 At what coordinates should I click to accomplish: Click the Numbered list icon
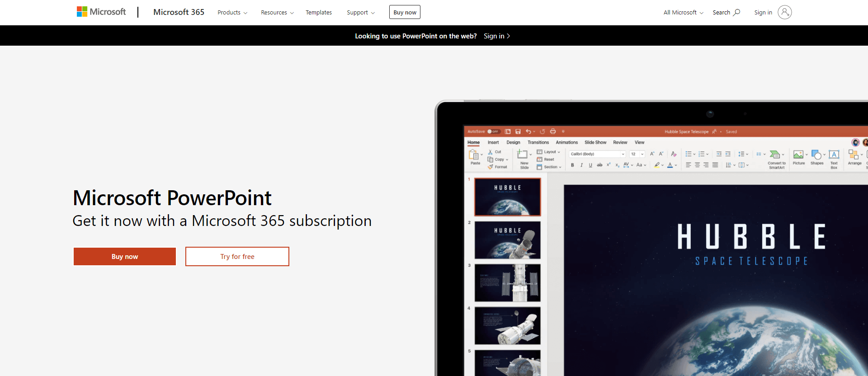pos(702,154)
